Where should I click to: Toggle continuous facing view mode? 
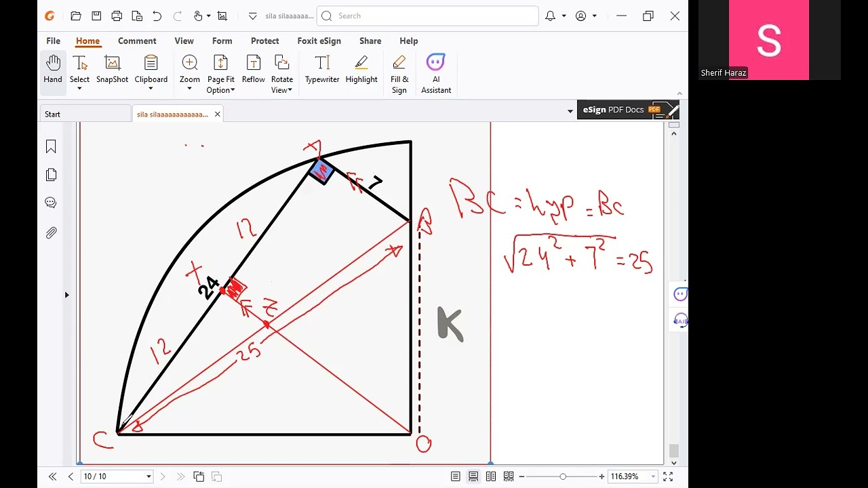click(509, 476)
